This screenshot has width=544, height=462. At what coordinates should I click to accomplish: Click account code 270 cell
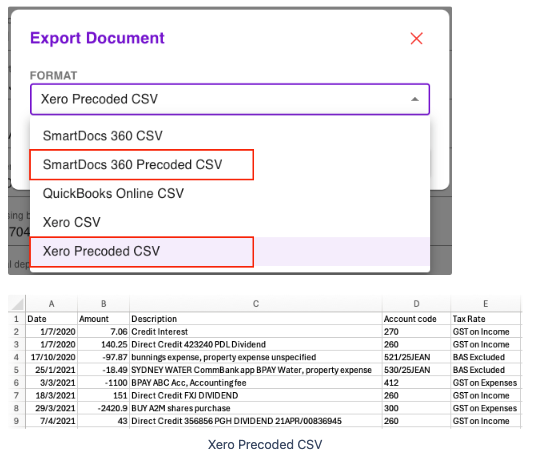point(416,332)
